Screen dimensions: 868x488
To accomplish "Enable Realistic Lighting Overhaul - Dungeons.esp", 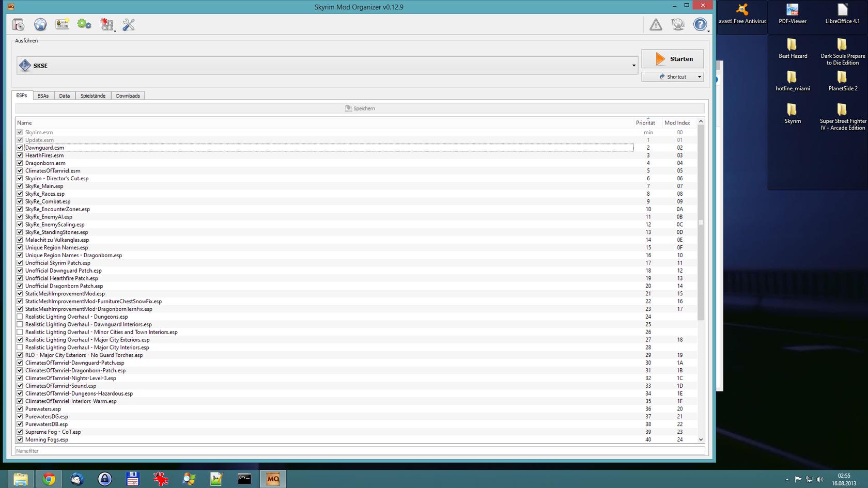I will (x=20, y=317).
